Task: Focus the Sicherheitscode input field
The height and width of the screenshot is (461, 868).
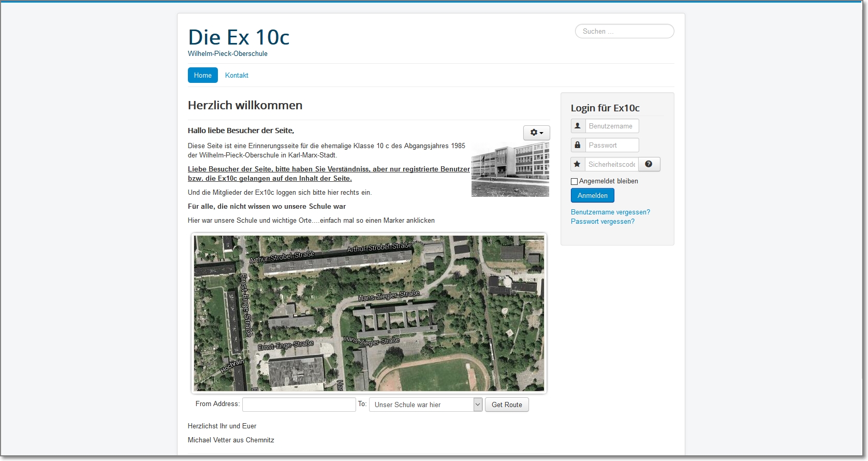Action: click(x=611, y=164)
